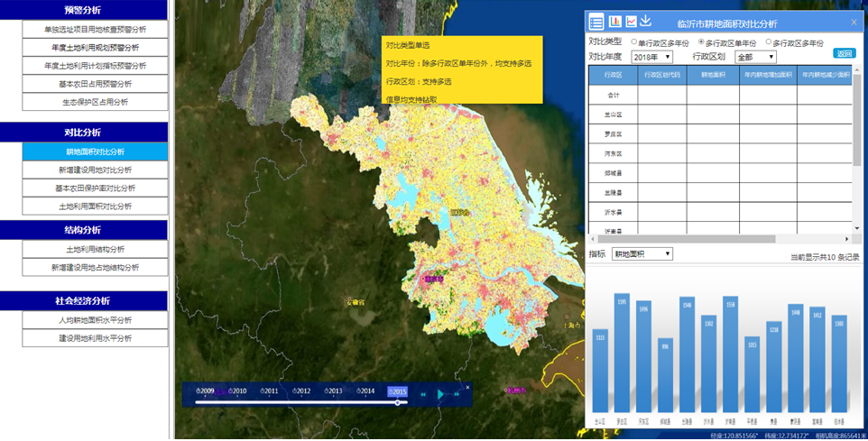Jump timeline to year 2012
The width and height of the screenshot is (868, 441).
coord(301,391)
